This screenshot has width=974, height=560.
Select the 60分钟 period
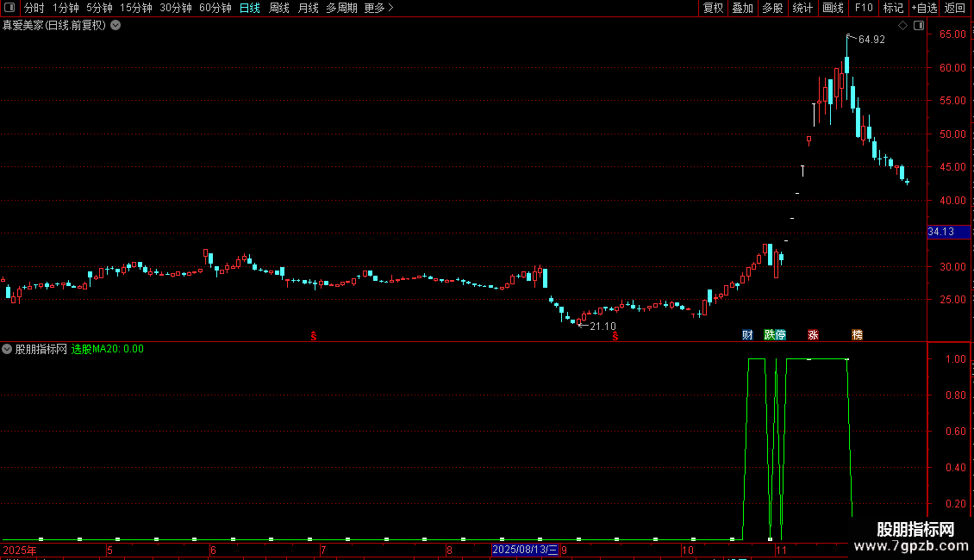click(x=215, y=8)
